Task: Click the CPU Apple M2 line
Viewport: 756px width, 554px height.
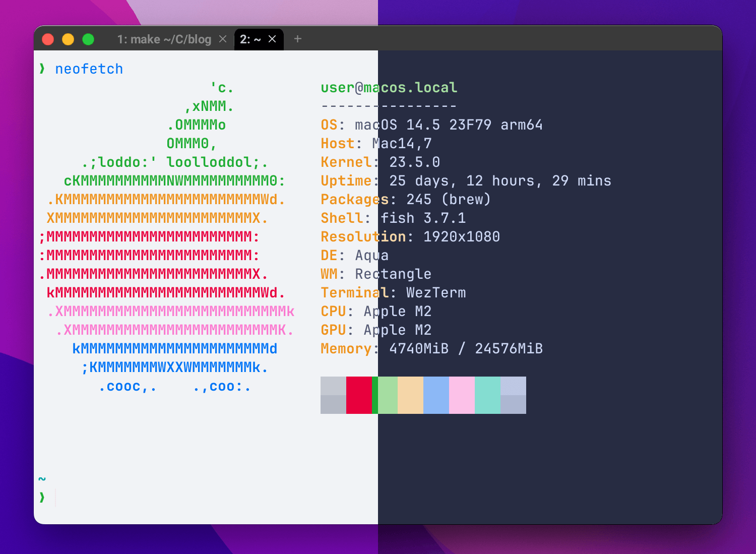Action: [376, 312]
